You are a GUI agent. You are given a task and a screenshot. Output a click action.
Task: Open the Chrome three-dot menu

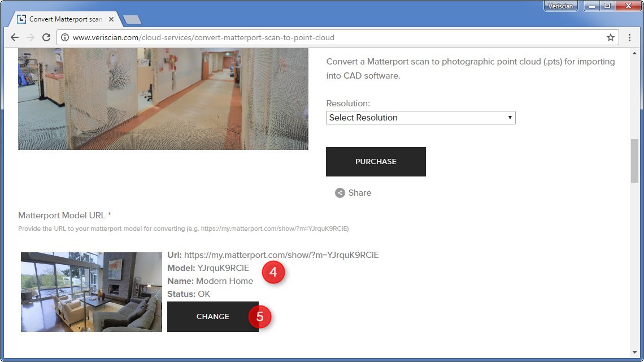629,37
